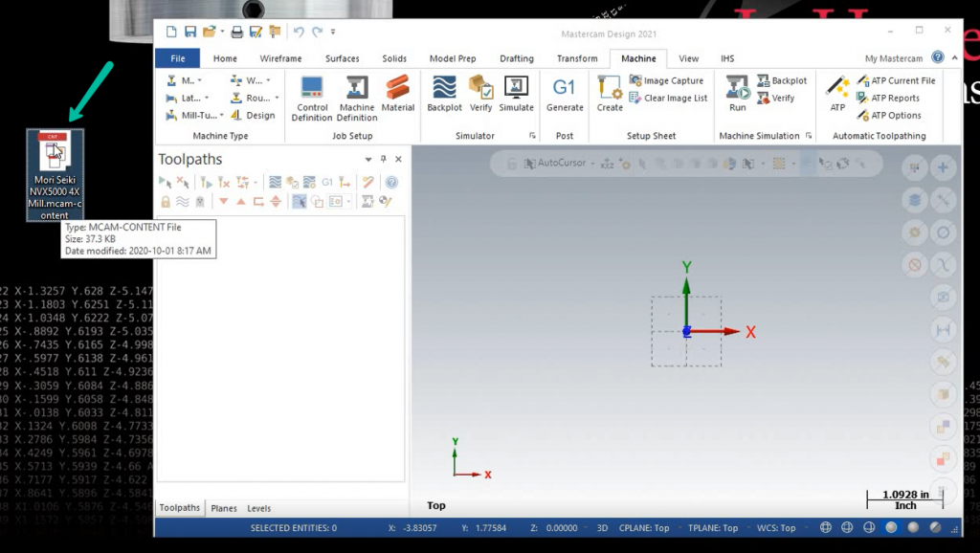Click Redo in quick access toolbar
The image size is (980, 553).
[318, 32]
